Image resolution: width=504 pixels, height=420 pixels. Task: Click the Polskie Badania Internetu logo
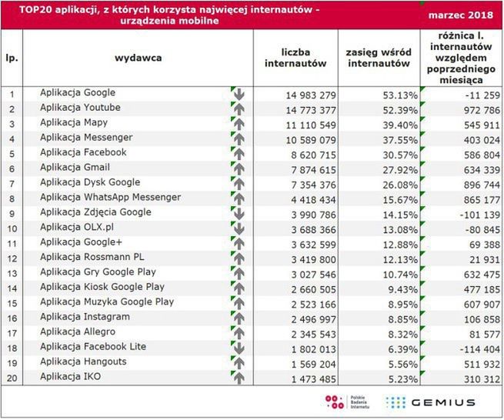[x=348, y=402]
